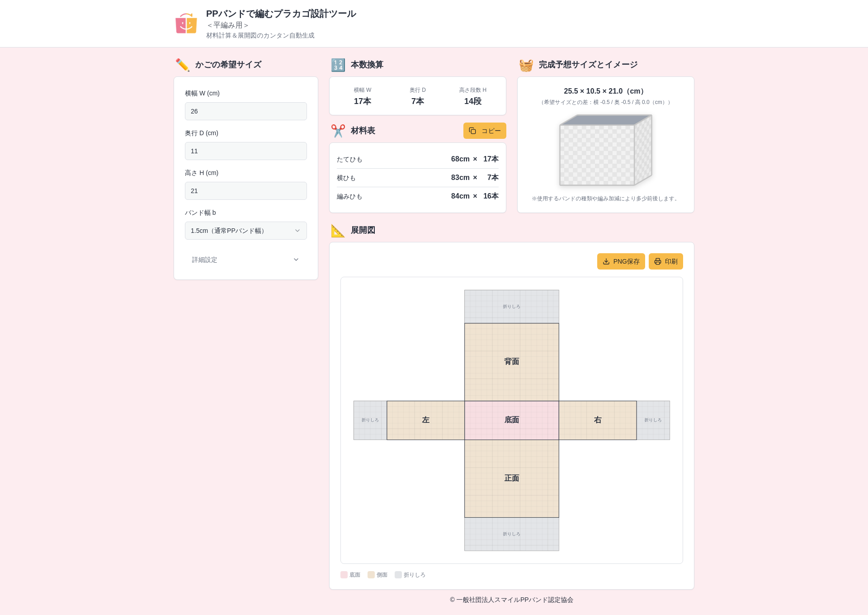Click the printer icon in the 印刷 button
Viewport: 868px width, 615px height.
tap(658, 261)
